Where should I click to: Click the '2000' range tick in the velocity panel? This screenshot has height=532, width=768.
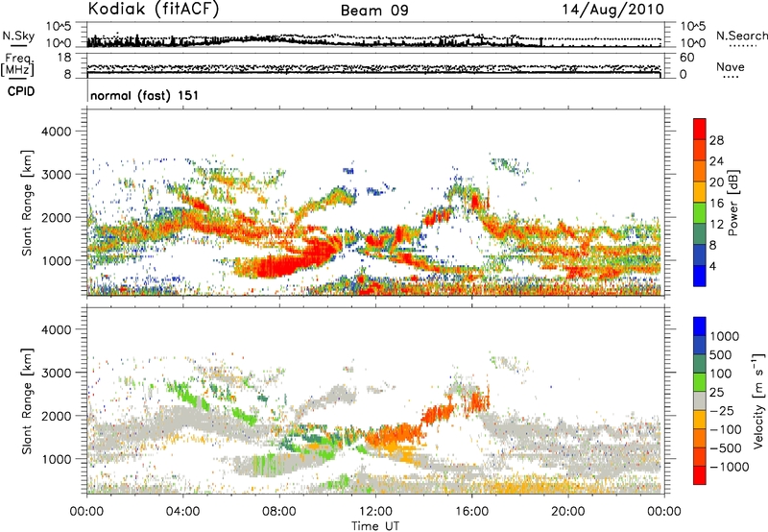pyautogui.click(x=56, y=416)
